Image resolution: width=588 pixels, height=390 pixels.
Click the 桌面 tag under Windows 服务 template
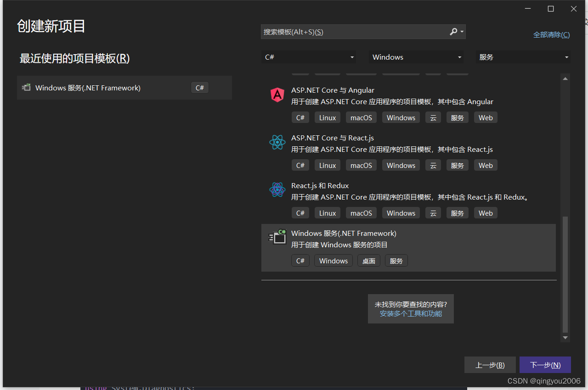(368, 261)
